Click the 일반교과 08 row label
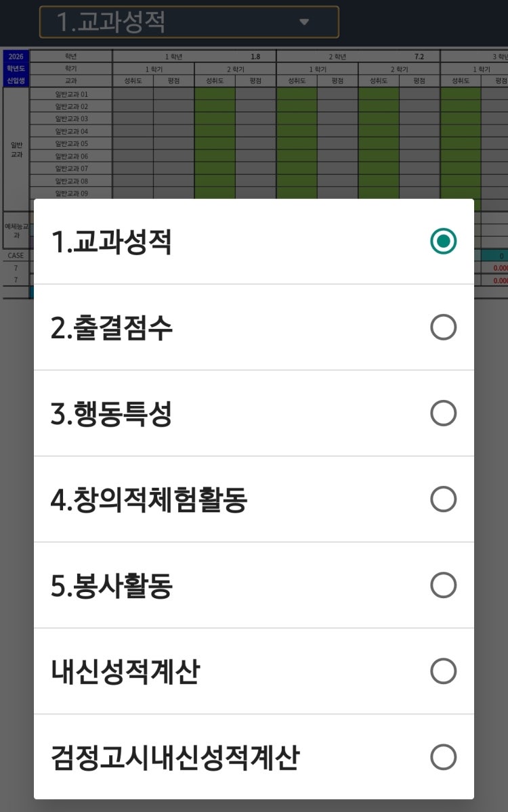508x812 pixels. pos(71,181)
